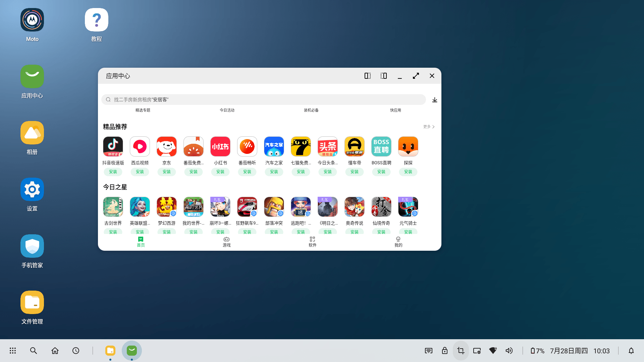Click the taskbar lock icon

coord(445,351)
